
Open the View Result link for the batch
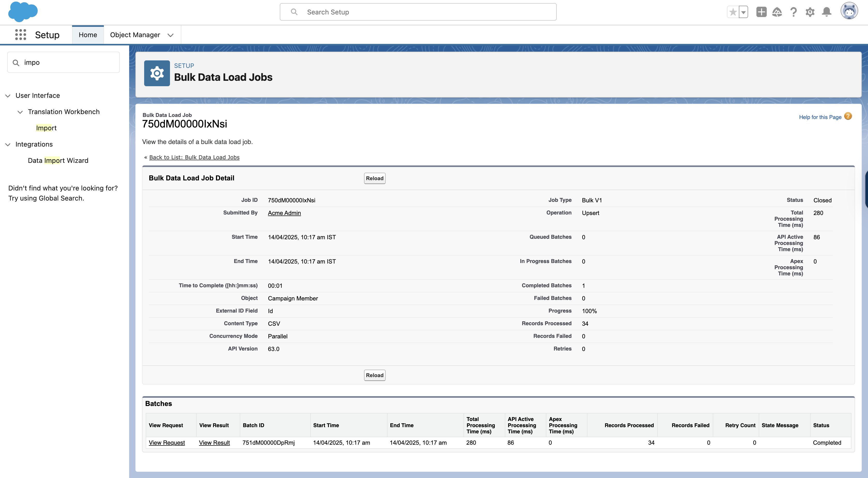pos(214,443)
